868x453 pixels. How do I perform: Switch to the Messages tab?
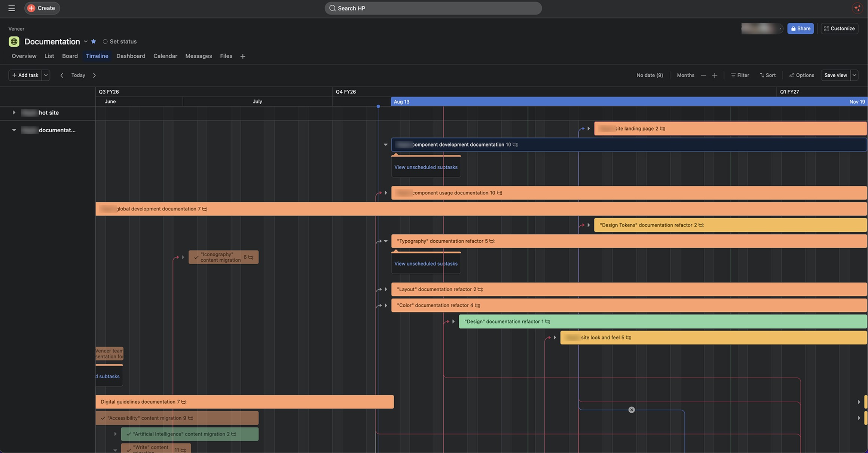199,56
